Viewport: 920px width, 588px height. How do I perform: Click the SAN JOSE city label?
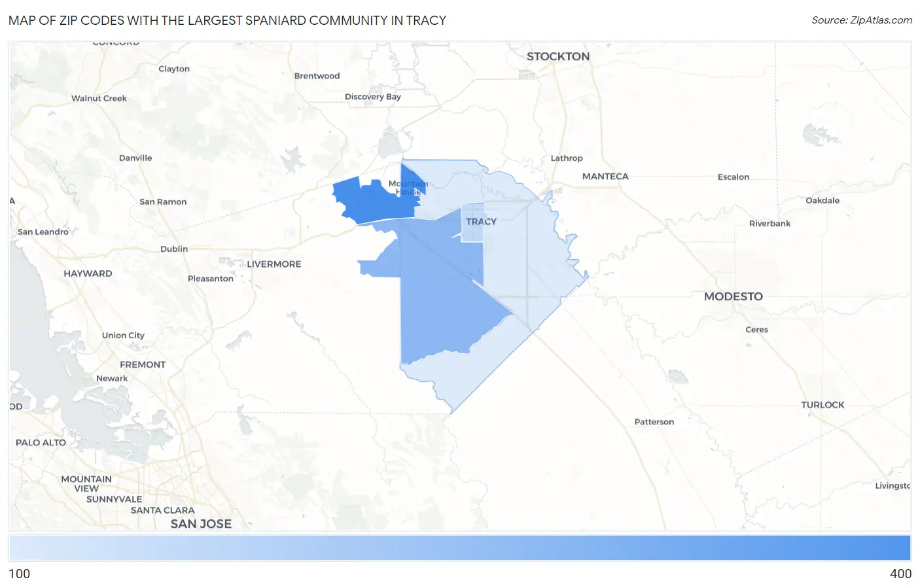click(x=201, y=524)
